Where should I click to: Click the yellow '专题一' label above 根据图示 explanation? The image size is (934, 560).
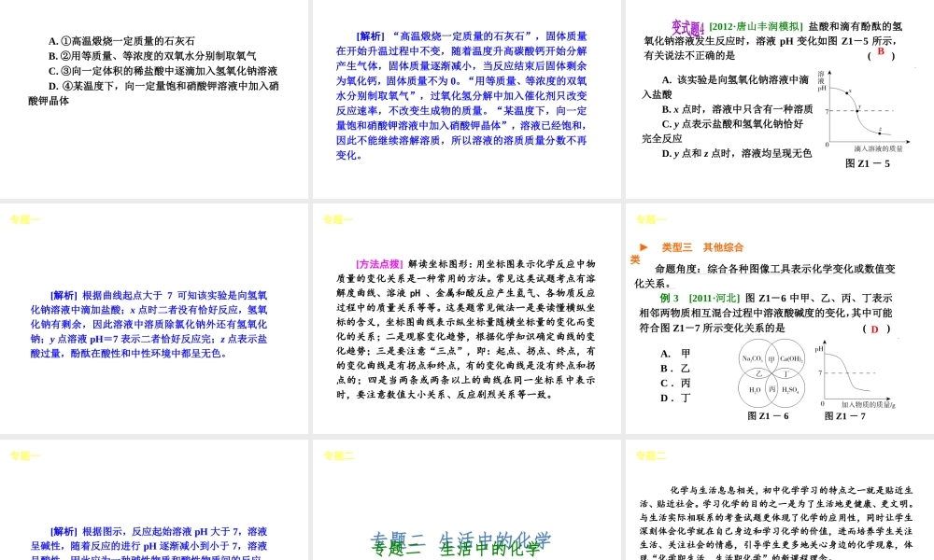pyautogui.click(x=25, y=455)
